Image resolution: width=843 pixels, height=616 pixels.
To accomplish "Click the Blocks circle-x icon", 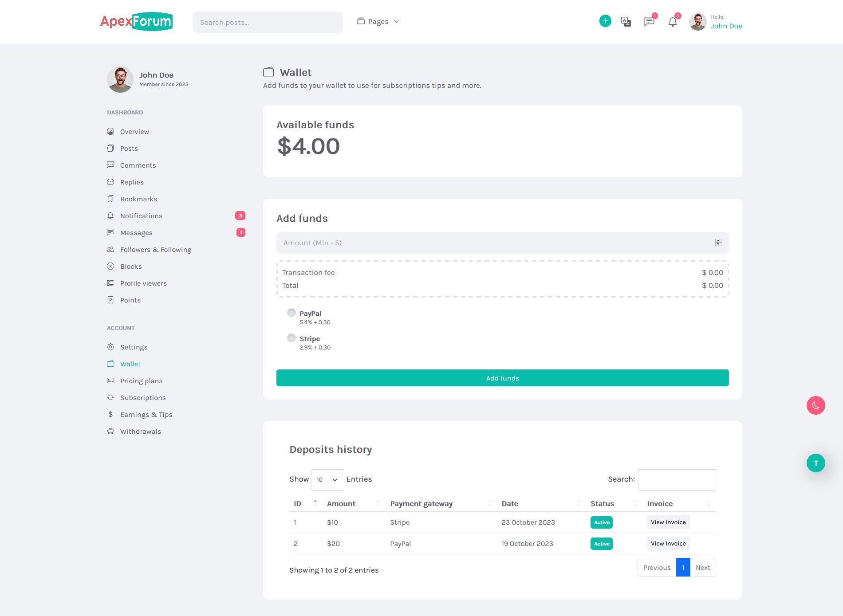I will coord(110,266).
